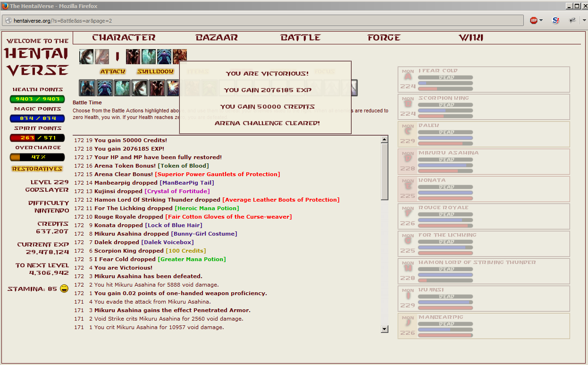This screenshot has height=365, width=588.
Task: Click the Token of Blood entry
Action: coord(183,166)
